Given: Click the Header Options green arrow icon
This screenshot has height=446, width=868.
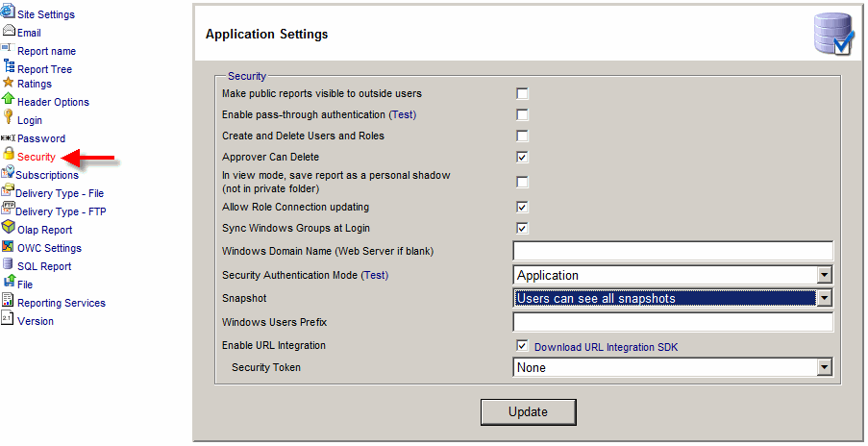Looking at the screenshot, I should 8,98.
